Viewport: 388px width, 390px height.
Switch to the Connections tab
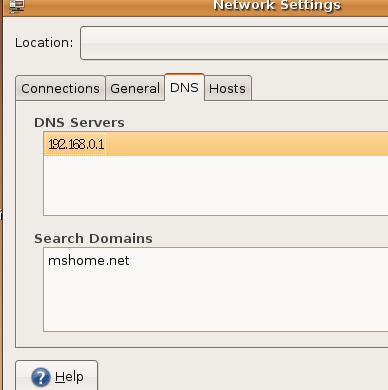coord(60,88)
